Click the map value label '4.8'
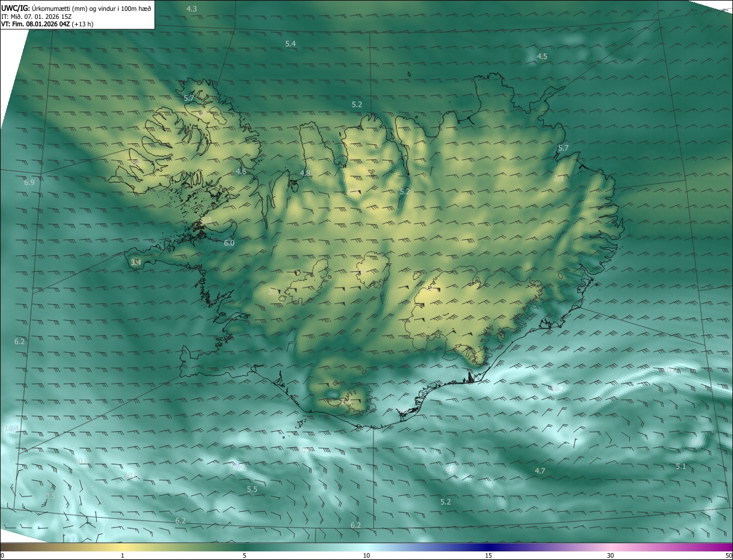733x560 pixels. (x=305, y=173)
